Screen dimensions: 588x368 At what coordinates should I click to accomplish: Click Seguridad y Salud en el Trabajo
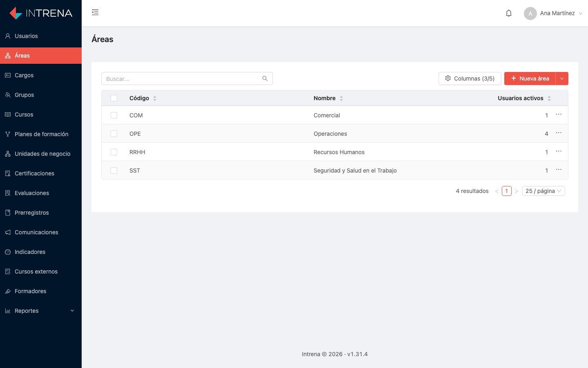point(355,171)
